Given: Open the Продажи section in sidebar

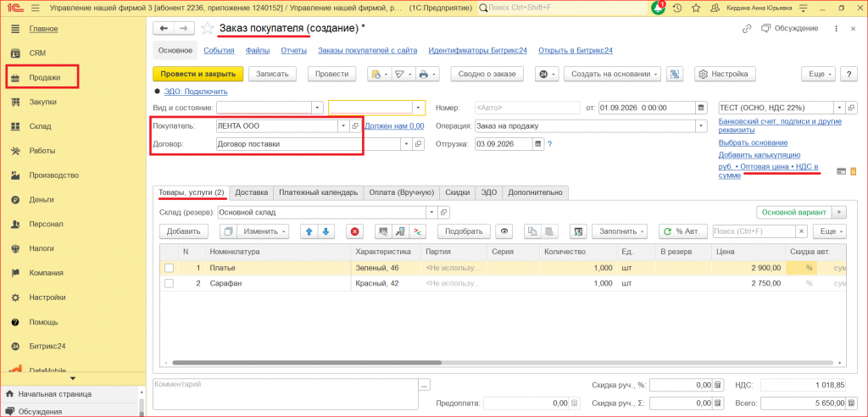Looking at the screenshot, I should point(42,77).
